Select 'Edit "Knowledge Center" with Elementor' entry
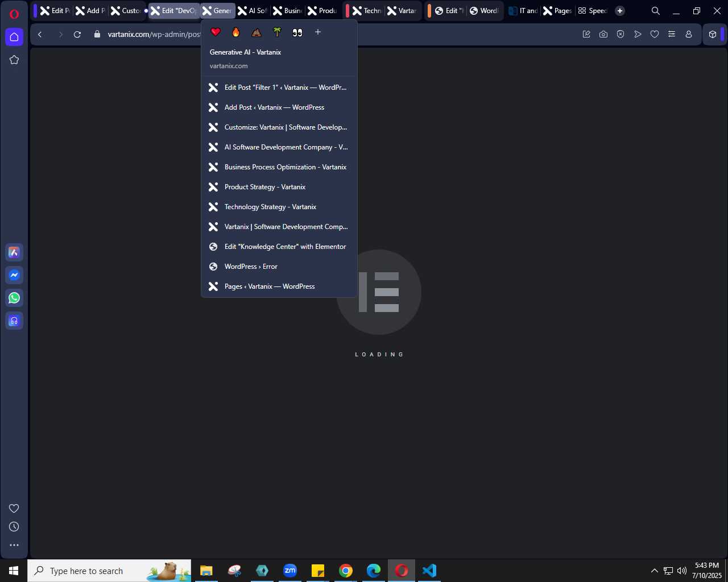The image size is (728, 582). pos(279,247)
